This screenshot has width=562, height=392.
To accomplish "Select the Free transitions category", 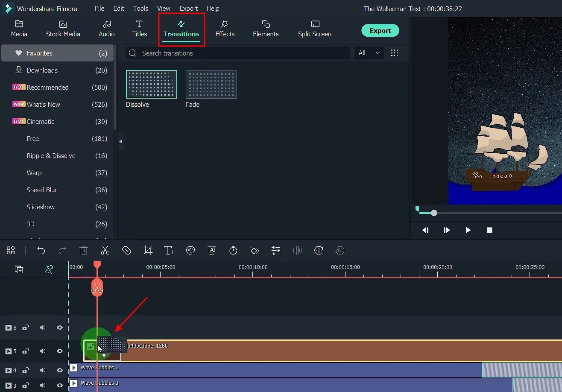I will pyautogui.click(x=57, y=138).
